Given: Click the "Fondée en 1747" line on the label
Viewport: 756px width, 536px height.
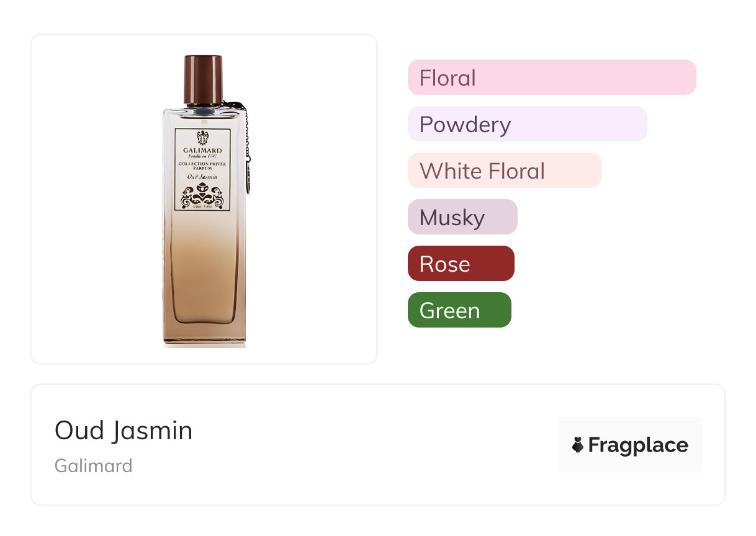Looking at the screenshot, I should click(x=202, y=156).
